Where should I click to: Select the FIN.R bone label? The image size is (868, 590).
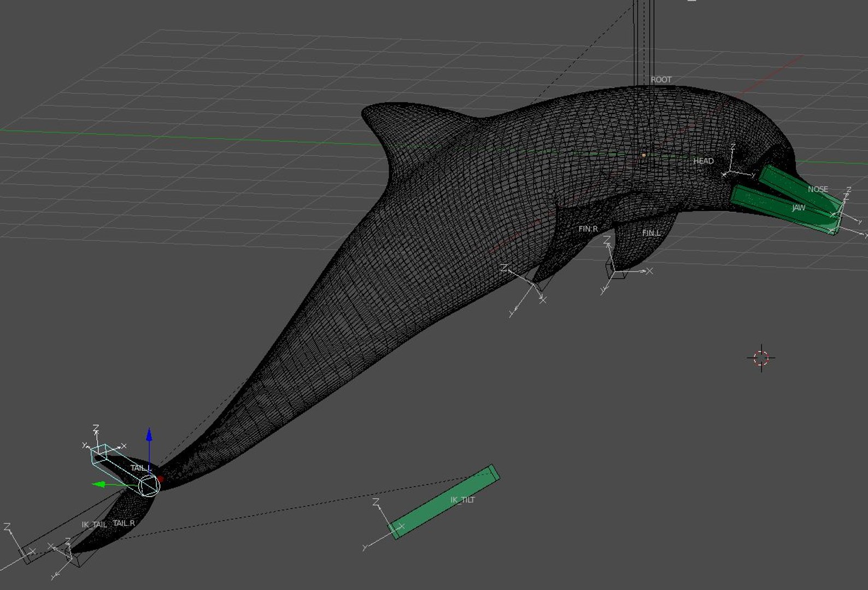[x=588, y=229]
